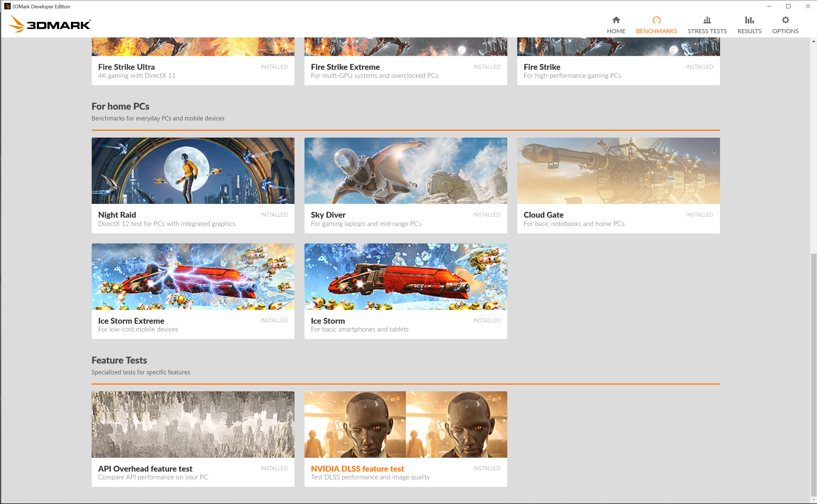Image resolution: width=817 pixels, height=504 pixels.
Task: Click the 3DMark logo
Action: pyautogui.click(x=49, y=24)
